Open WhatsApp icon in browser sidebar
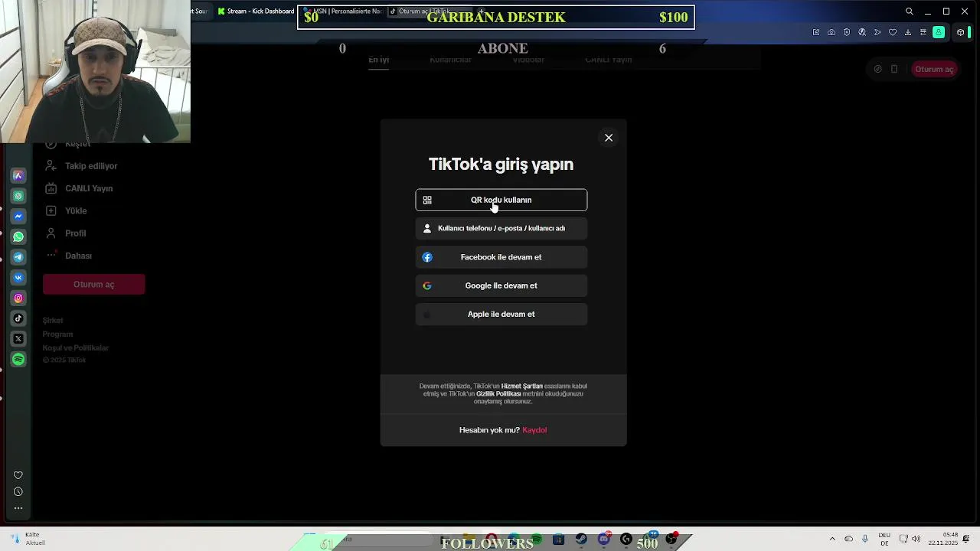The image size is (980, 551). [x=18, y=237]
